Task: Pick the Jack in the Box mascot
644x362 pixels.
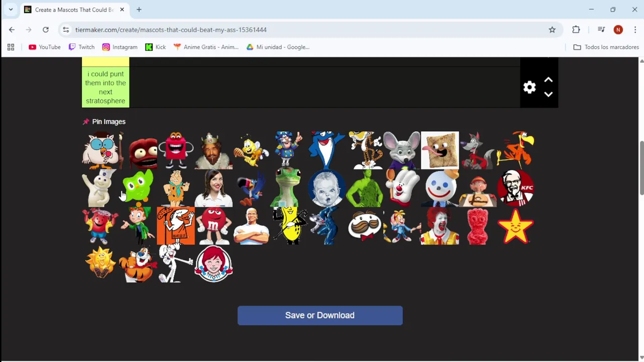Action: (440, 188)
